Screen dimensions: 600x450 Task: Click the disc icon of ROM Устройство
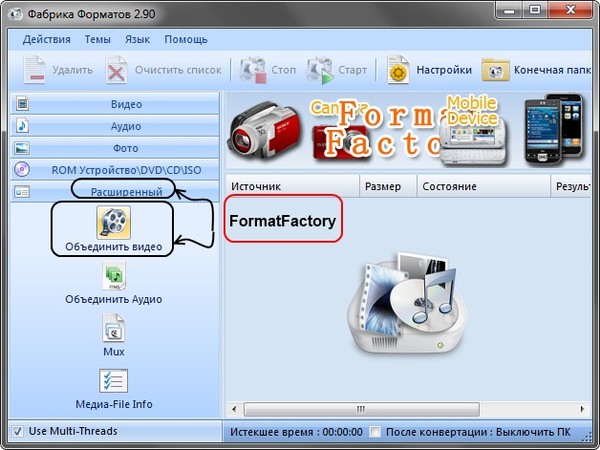[x=22, y=170]
